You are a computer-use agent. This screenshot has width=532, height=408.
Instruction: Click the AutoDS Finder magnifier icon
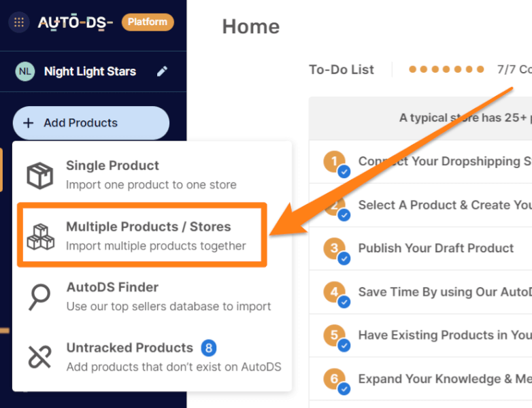[x=39, y=296]
